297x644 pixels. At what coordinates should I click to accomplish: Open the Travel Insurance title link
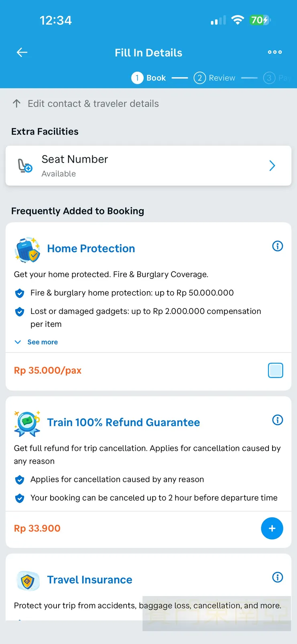(x=90, y=580)
